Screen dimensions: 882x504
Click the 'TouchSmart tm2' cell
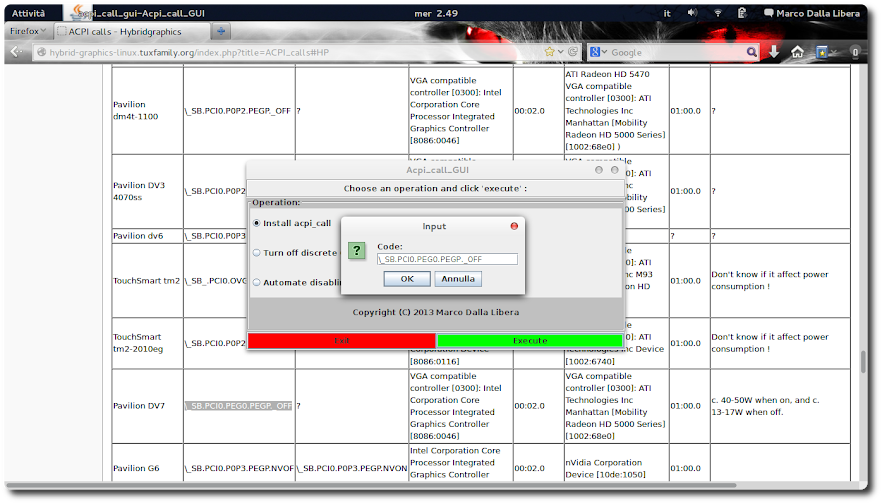[146, 281]
